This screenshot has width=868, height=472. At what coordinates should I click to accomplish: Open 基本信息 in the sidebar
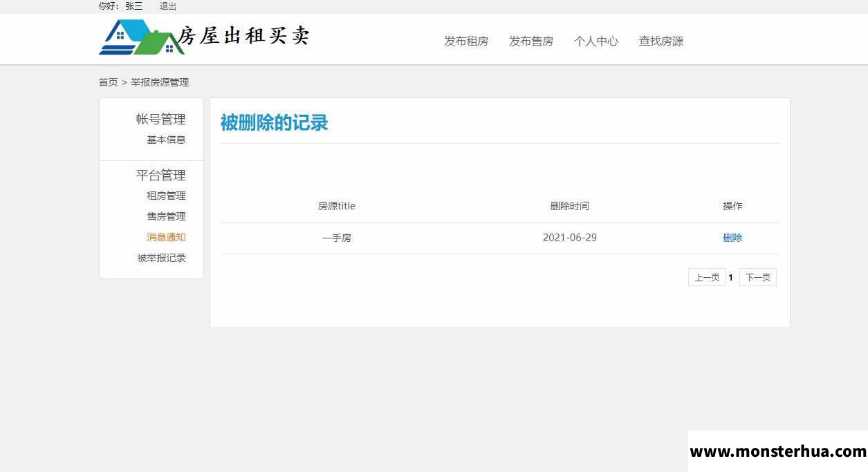click(166, 140)
